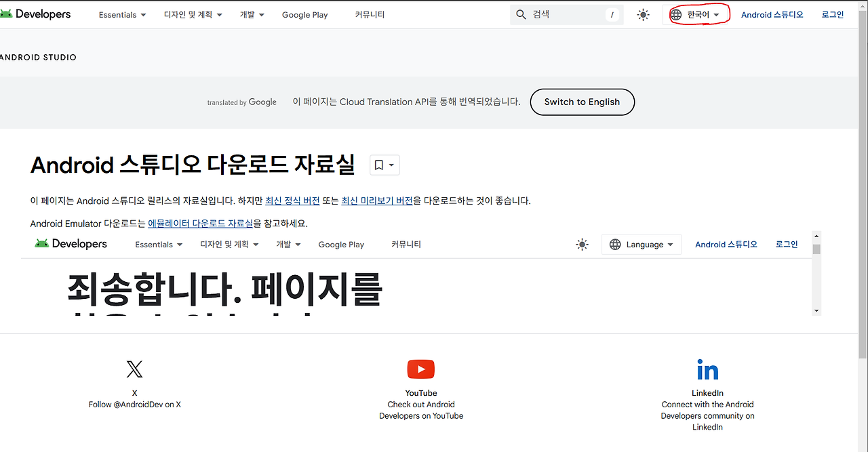Expand top header 개발 menu
The width and height of the screenshot is (868, 452).
(x=252, y=15)
